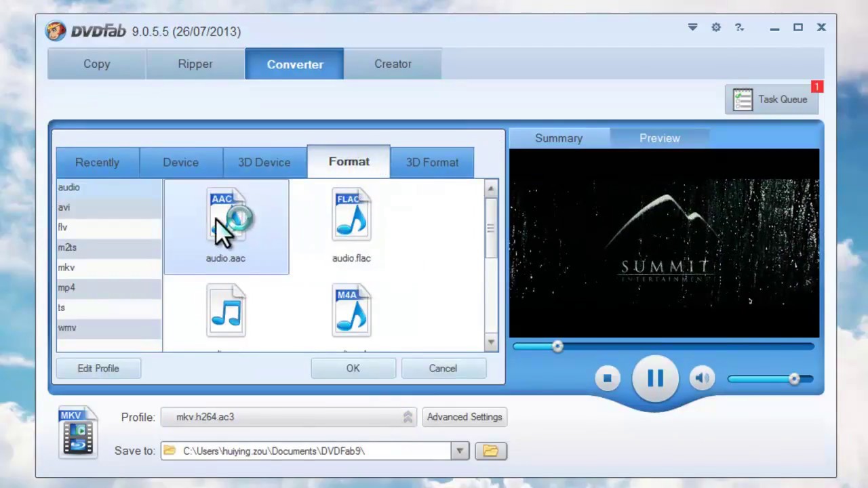Click the format list scroll up arrow
868x488 pixels.
click(x=491, y=188)
